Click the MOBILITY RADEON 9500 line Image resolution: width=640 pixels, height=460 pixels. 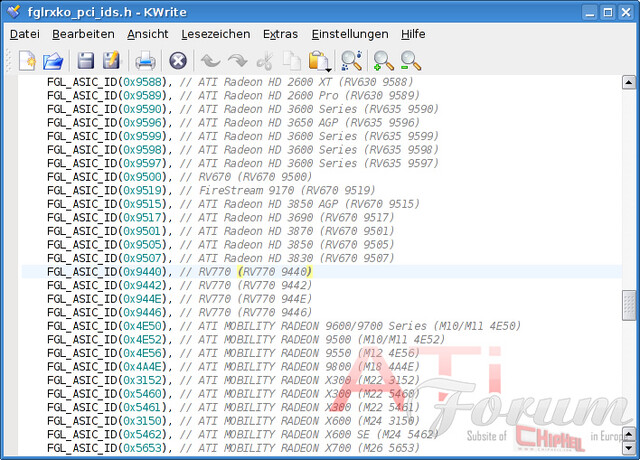tap(246, 339)
